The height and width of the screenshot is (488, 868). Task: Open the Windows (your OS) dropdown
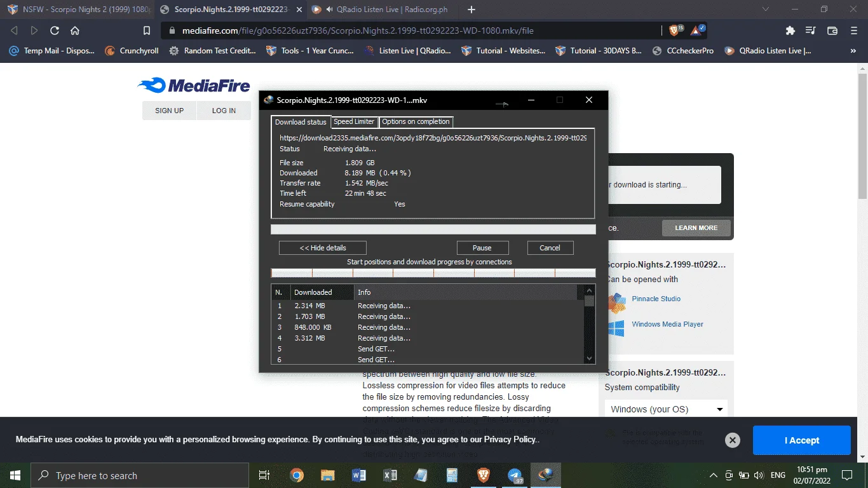point(666,409)
